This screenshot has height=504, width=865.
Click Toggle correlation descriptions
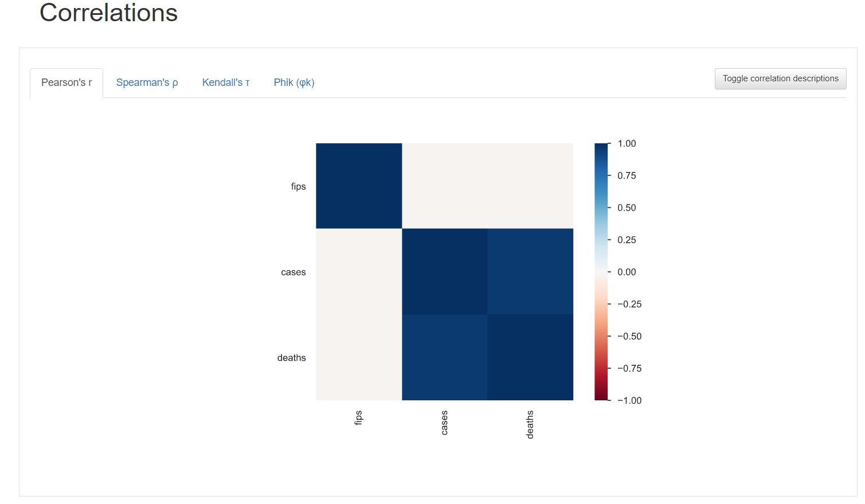(780, 78)
